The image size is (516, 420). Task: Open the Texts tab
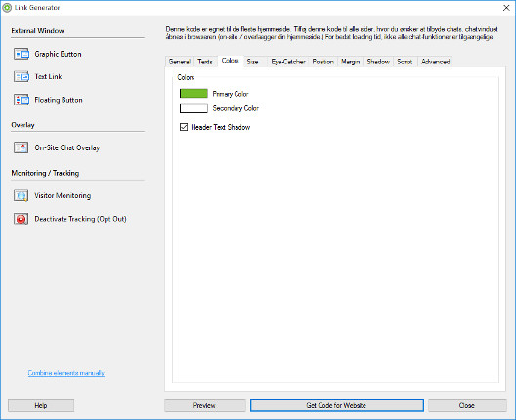tap(205, 62)
